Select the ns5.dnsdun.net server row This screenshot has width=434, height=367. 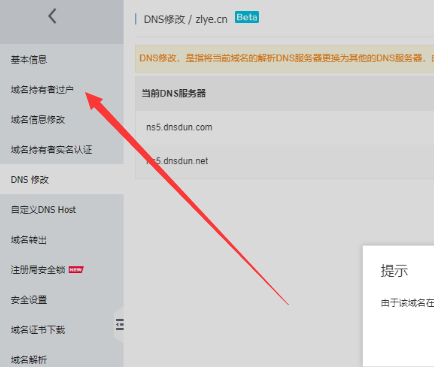[285, 161]
